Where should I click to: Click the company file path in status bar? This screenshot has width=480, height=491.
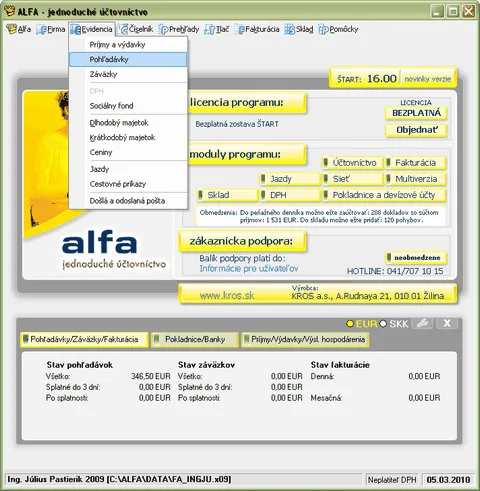pos(169,479)
